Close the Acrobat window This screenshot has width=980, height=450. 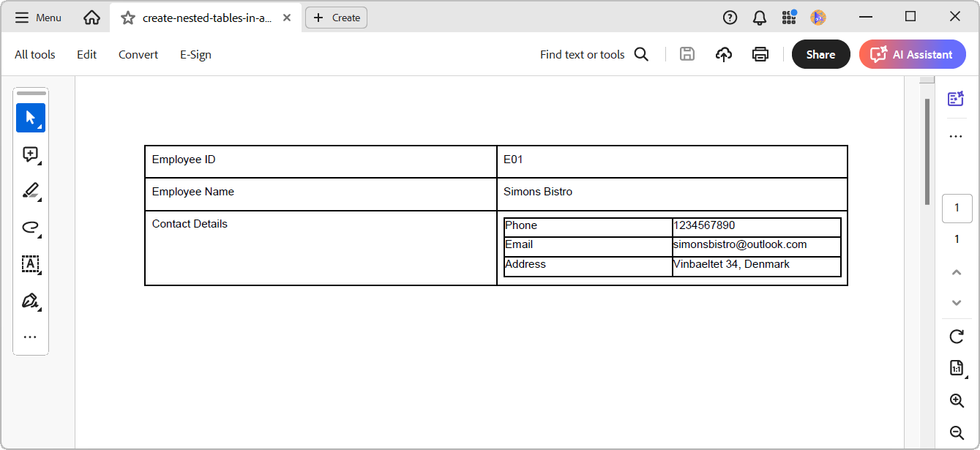pyautogui.click(x=955, y=17)
